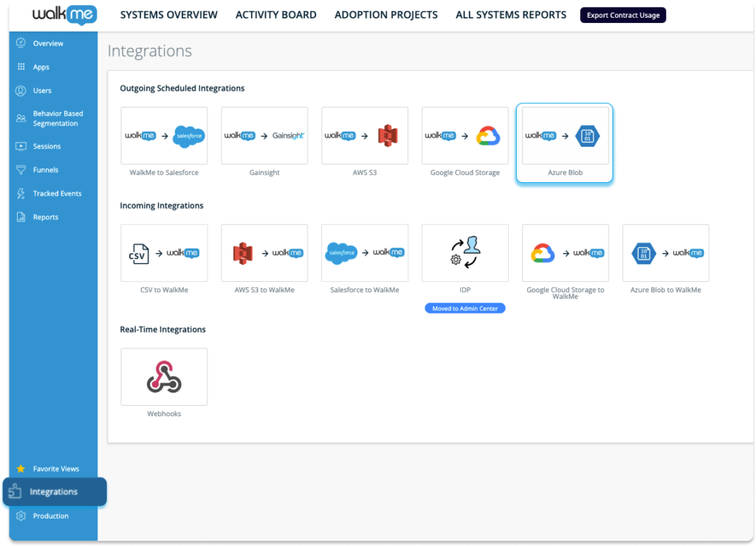Open Production settings at sidebar bottom
This screenshot has width=756, height=546.
click(x=22, y=516)
